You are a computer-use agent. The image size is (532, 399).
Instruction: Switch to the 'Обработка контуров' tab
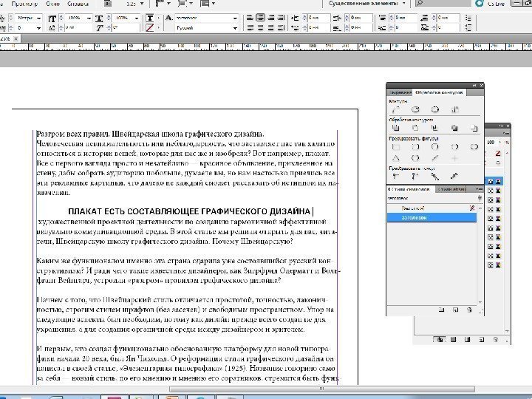click(x=438, y=92)
